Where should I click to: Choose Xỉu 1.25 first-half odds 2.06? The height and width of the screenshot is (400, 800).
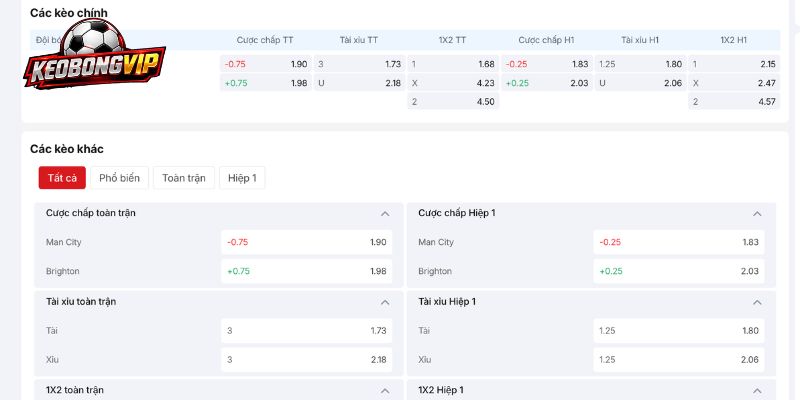click(679, 360)
